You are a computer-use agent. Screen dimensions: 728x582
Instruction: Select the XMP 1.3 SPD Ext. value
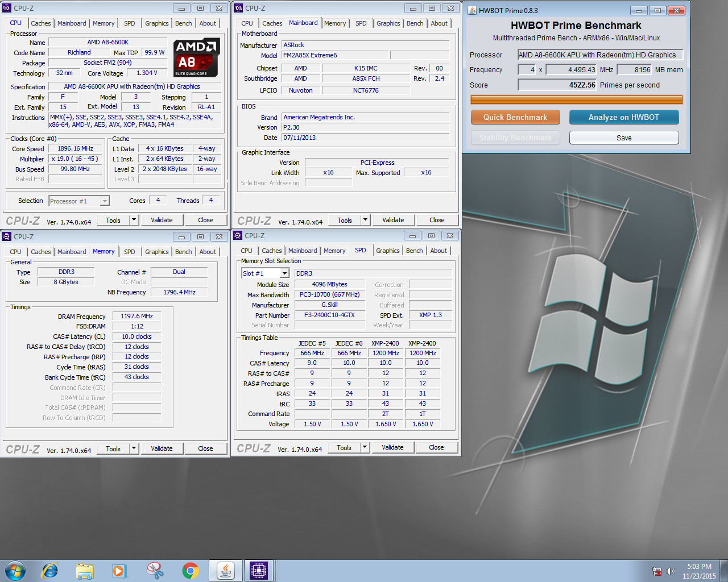click(431, 315)
